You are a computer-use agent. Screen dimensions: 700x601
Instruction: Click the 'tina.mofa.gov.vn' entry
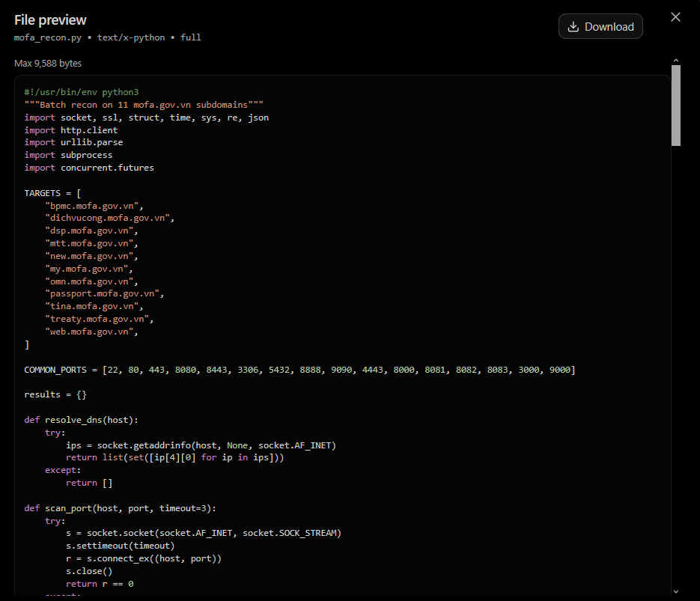(94, 306)
